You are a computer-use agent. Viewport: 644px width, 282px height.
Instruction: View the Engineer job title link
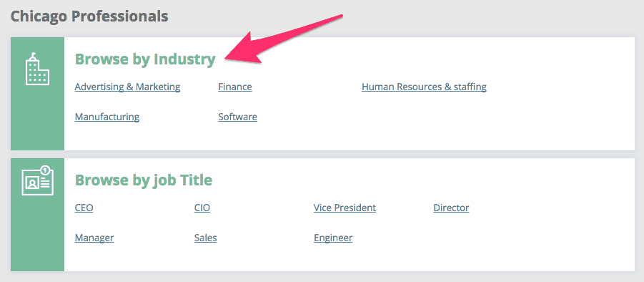click(333, 238)
